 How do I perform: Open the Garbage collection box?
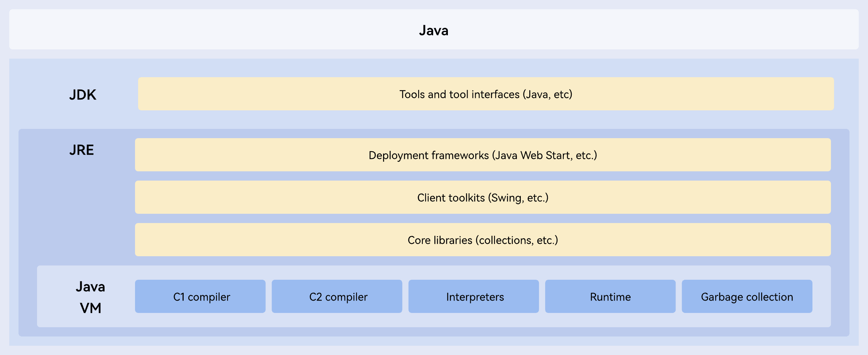click(x=747, y=297)
